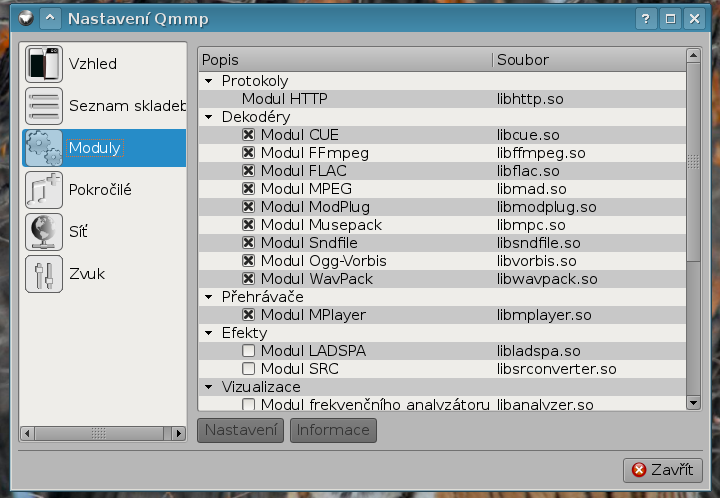Click the libsrconverter.so file cell
The width and height of the screenshot is (720, 498).
[x=556, y=369]
